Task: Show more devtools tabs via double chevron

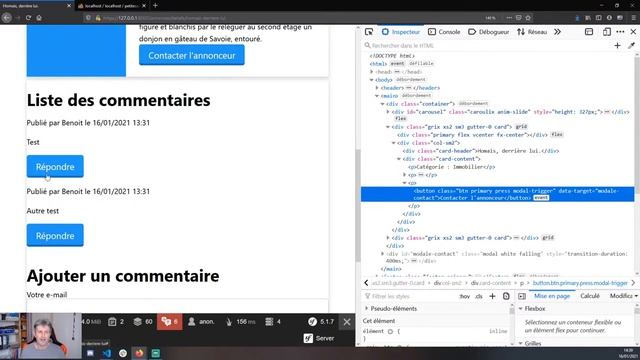Action: tap(558, 32)
